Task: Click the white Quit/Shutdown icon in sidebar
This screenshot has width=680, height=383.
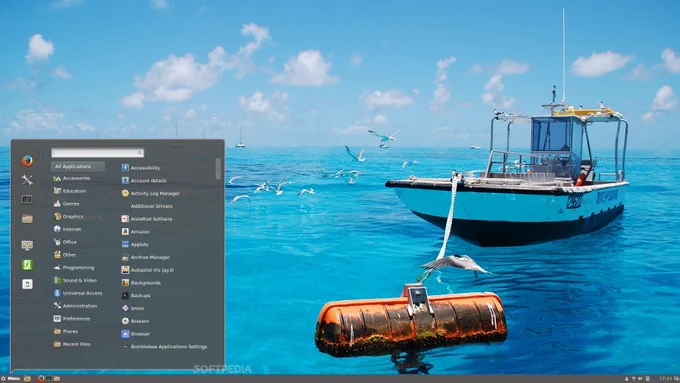Action: (27, 284)
